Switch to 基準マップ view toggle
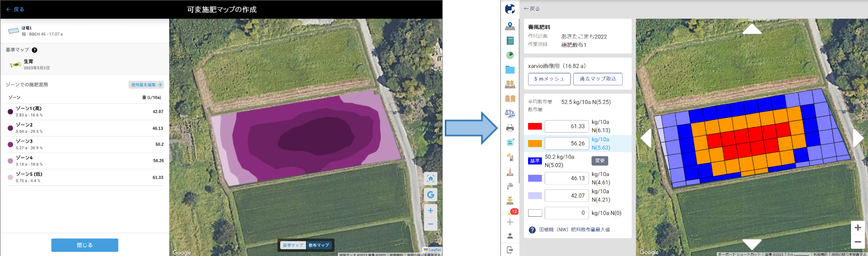The height and width of the screenshot is (256, 868). point(293,245)
